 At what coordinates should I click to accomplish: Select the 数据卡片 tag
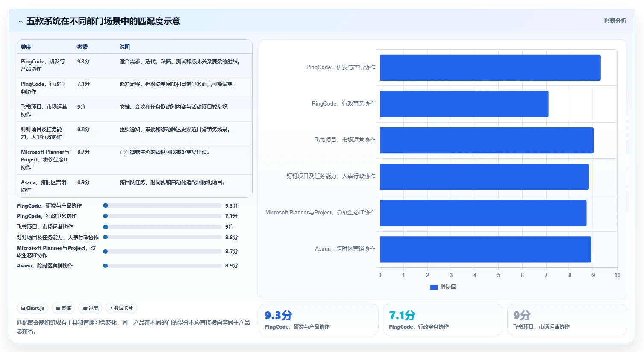tap(121, 308)
